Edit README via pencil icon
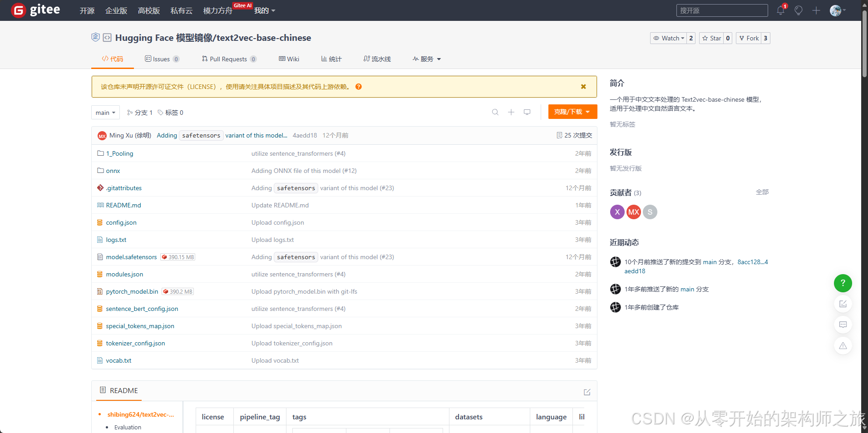This screenshot has height=433, width=868. 587,392
